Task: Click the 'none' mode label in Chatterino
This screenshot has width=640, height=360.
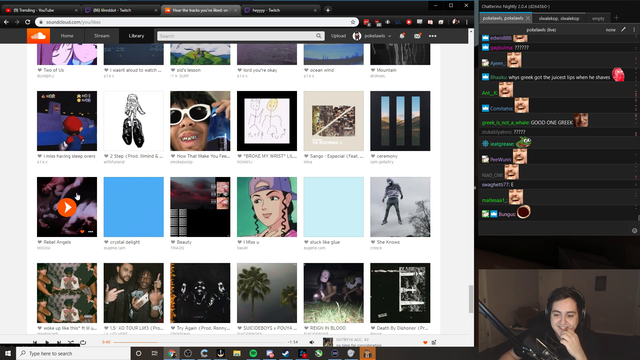Action: pyautogui.click(x=611, y=30)
